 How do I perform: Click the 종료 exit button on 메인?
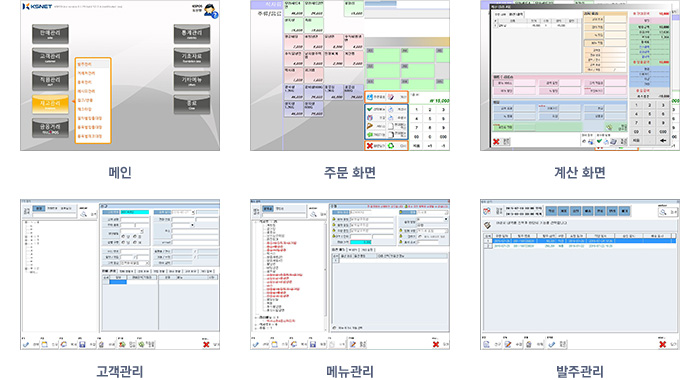(192, 104)
